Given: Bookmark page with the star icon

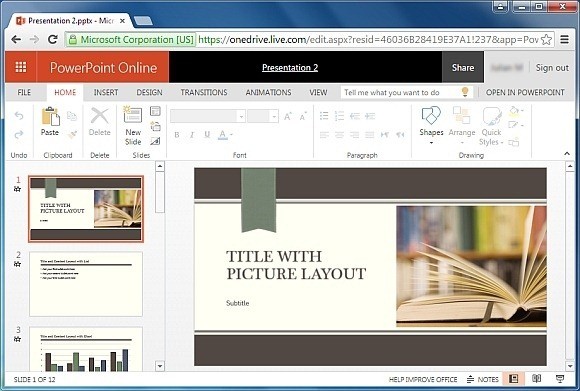Looking at the screenshot, I should 546,40.
